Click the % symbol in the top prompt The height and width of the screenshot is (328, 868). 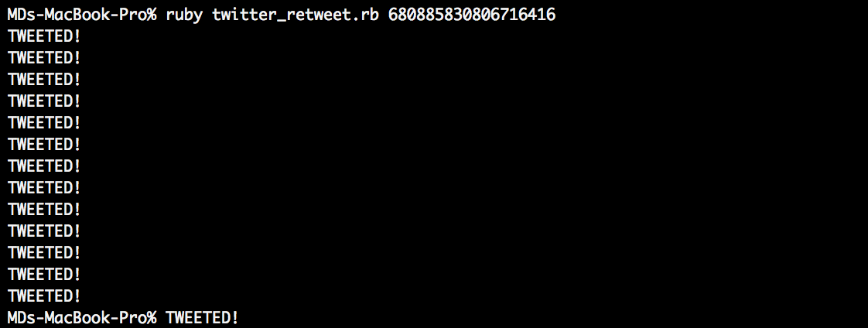coord(152,15)
